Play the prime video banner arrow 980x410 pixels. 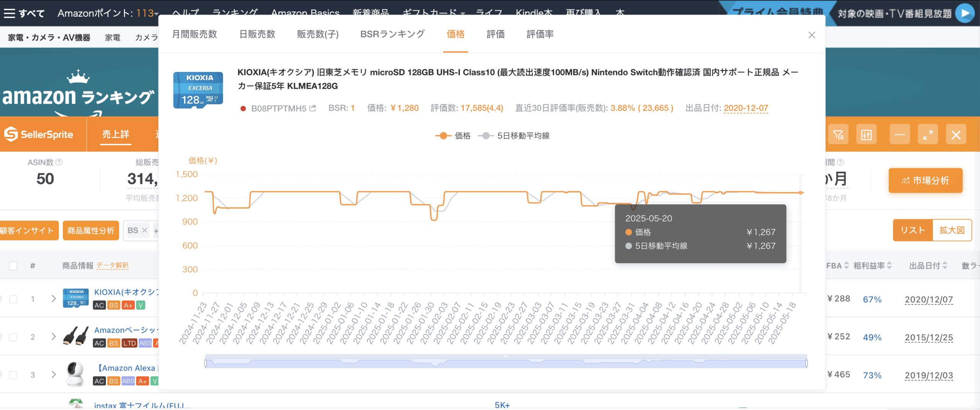click(x=965, y=13)
